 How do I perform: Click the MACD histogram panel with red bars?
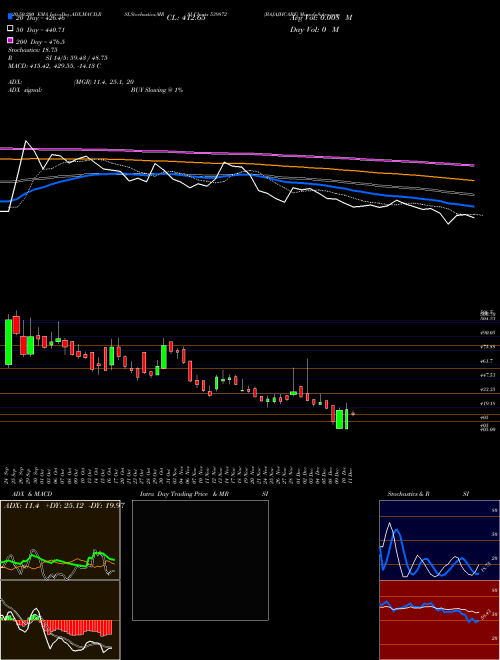[60, 620]
